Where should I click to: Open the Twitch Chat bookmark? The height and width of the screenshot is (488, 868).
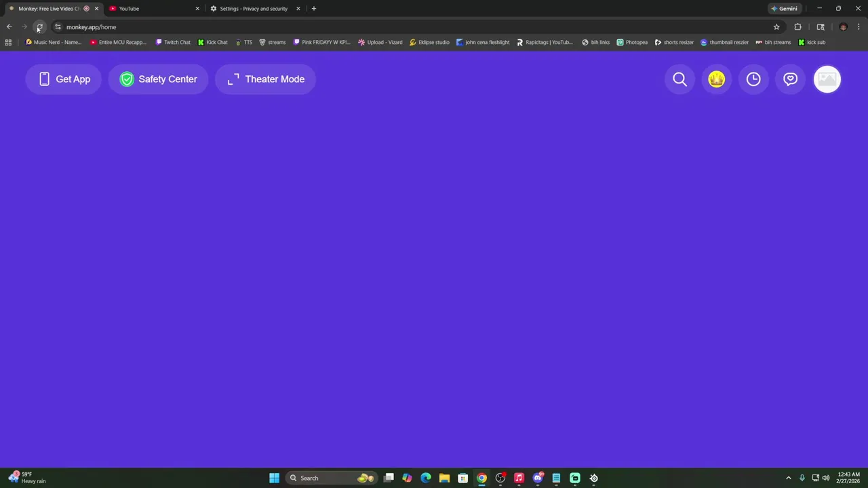coord(173,43)
